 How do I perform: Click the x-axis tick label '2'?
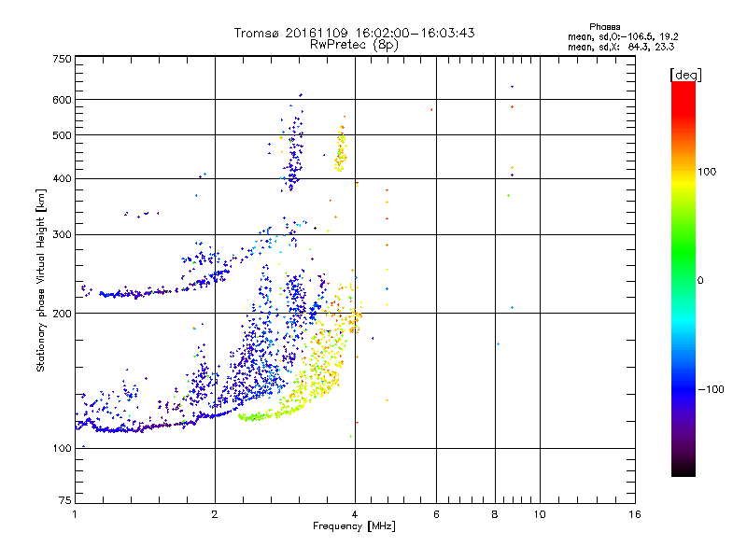[215, 514]
